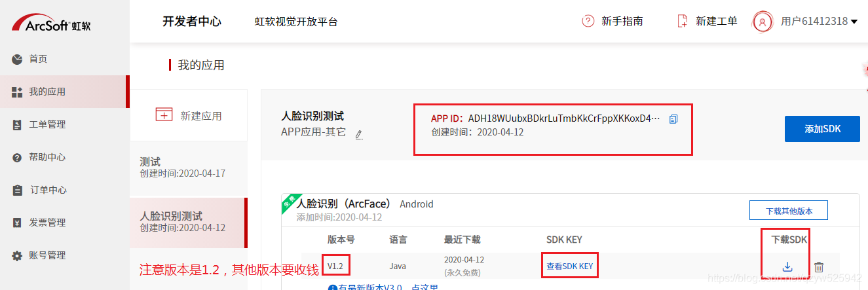Screen dimensions: 868x290
Task: Click the 版本号 column header
Action: (341, 240)
